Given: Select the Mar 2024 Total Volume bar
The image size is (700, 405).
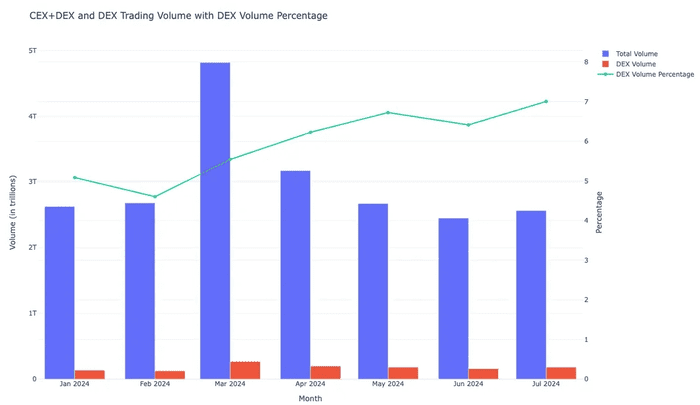Looking at the screenshot, I should click(x=215, y=221).
